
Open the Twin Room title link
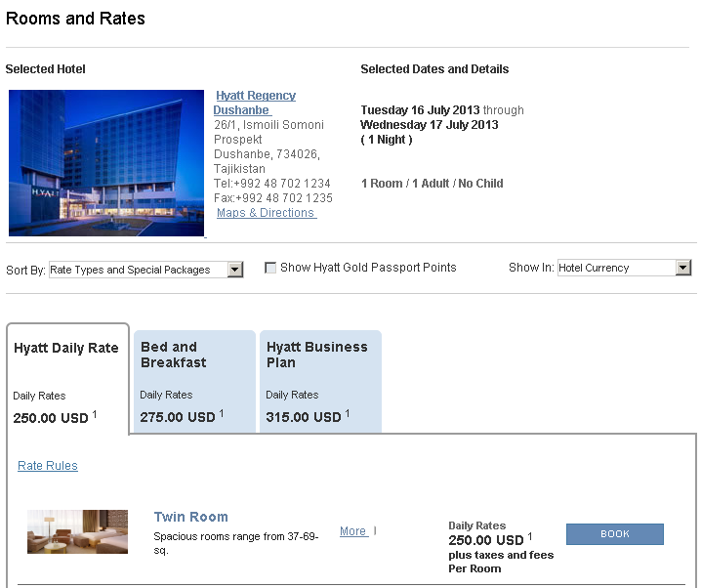tap(190, 517)
